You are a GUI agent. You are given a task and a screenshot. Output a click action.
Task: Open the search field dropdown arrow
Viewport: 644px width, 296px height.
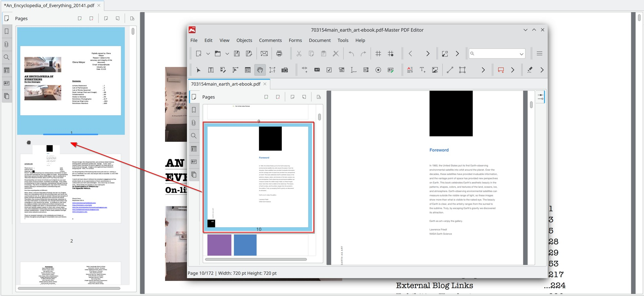(x=521, y=54)
